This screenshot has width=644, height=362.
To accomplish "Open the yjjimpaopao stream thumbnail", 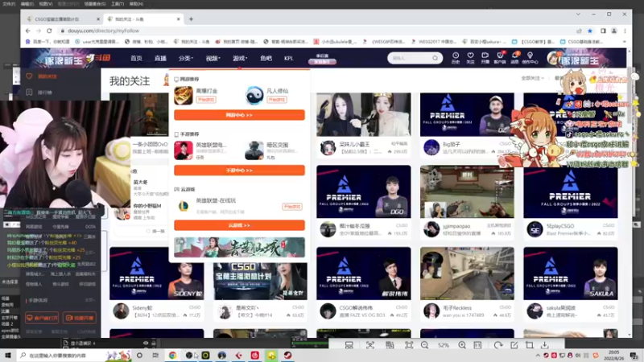I will 467,191.
